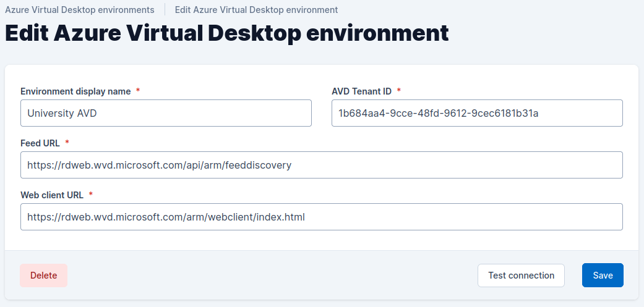Click the Environment display name label
The image size is (644, 307).
click(x=75, y=91)
